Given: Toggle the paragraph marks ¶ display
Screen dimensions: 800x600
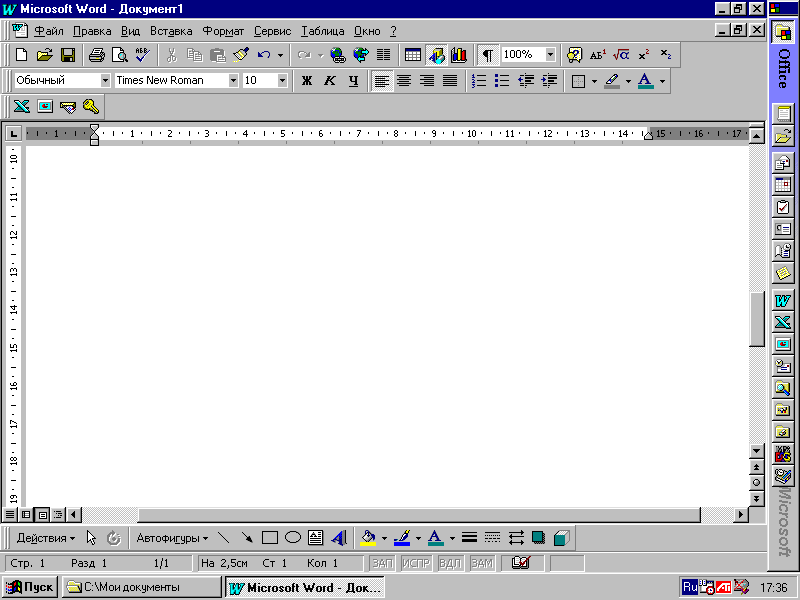Looking at the screenshot, I should click(x=488, y=55).
